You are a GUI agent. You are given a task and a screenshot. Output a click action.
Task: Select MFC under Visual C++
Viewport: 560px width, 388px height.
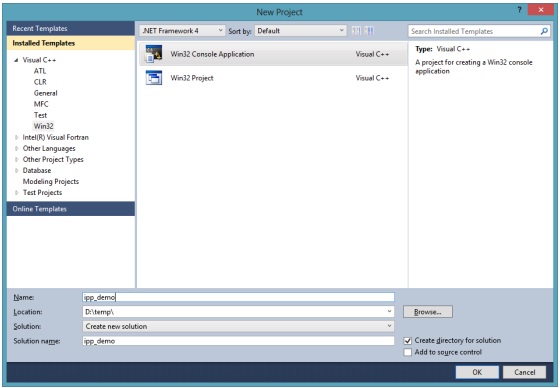pos(41,104)
